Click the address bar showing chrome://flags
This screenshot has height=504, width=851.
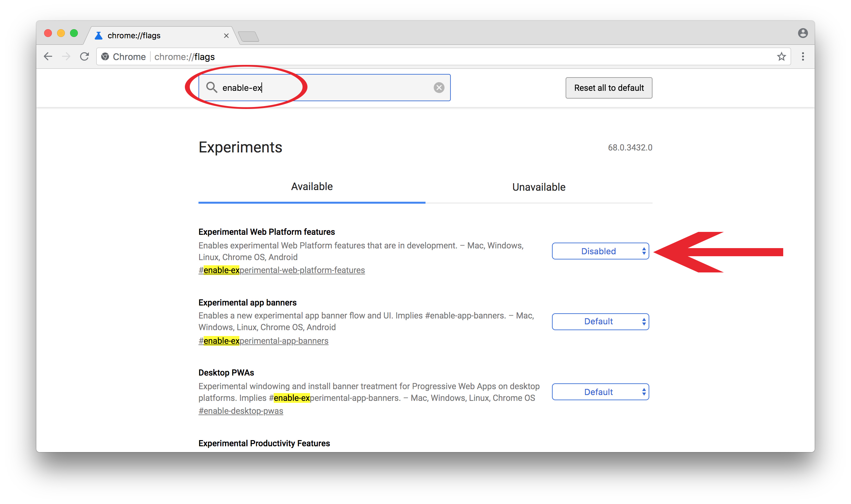pos(443,56)
